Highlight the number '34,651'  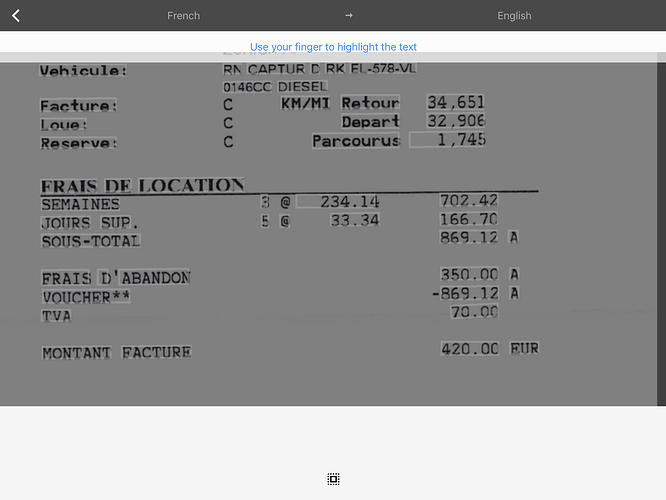(456, 102)
